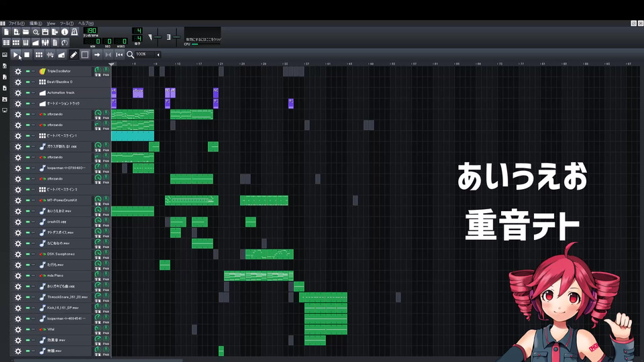Create a new project from the toolbar
The height and width of the screenshot is (362, 644).
(x=6, y=32)
